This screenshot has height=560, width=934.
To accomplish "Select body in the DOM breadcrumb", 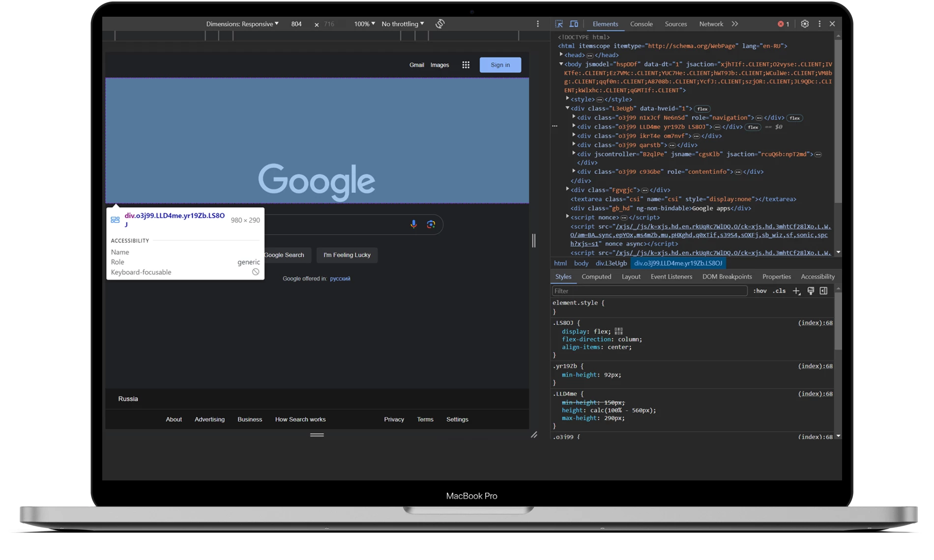I will click(581, 263).
